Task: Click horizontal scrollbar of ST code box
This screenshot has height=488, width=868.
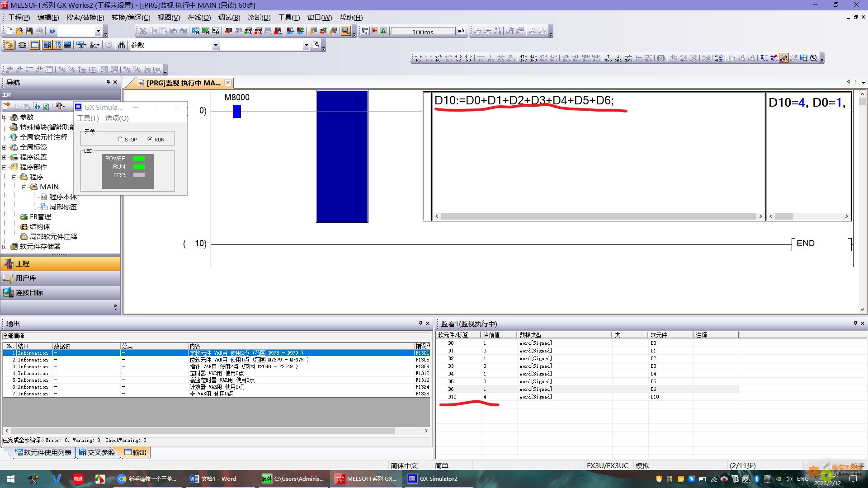Action: (x=599, y=216)
